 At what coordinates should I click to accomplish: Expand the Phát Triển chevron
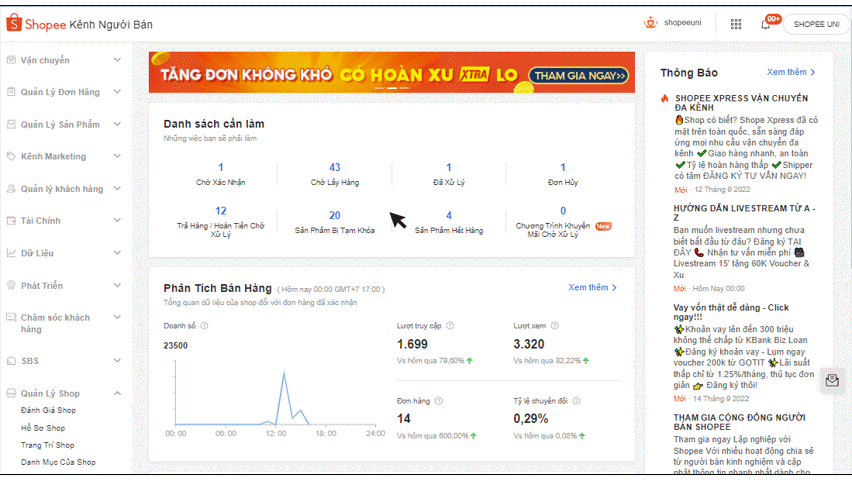[117, 285]
